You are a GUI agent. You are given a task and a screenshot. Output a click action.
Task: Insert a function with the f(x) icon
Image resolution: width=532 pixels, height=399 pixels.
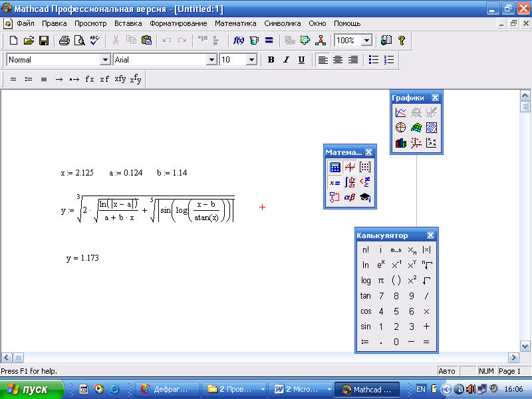coord(239,41)
